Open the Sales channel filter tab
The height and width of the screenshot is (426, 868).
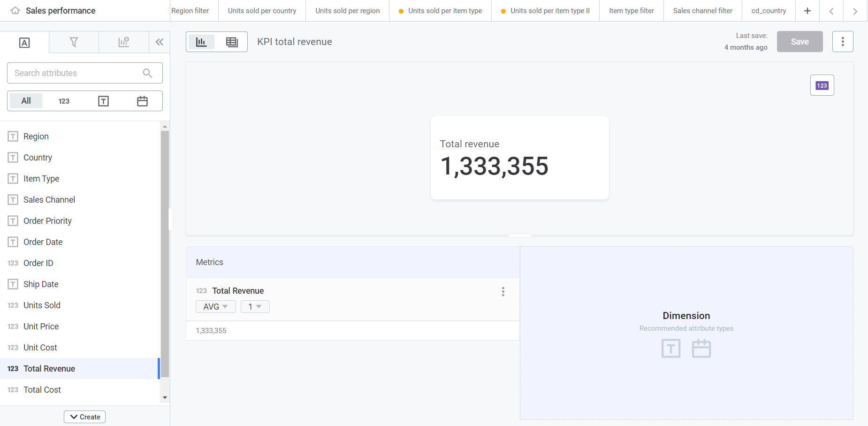coord(702,10)
